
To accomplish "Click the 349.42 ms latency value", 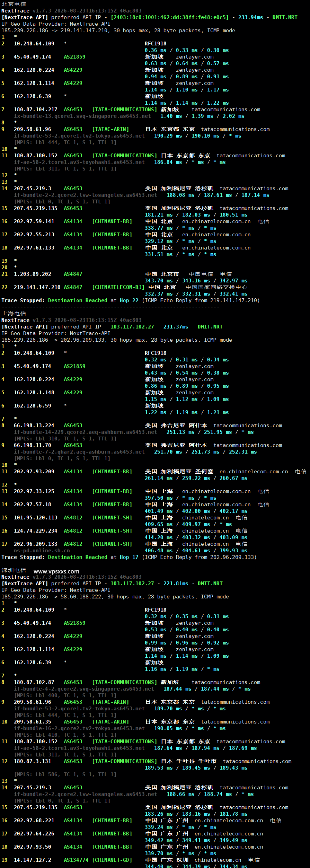I will (159, 840).
